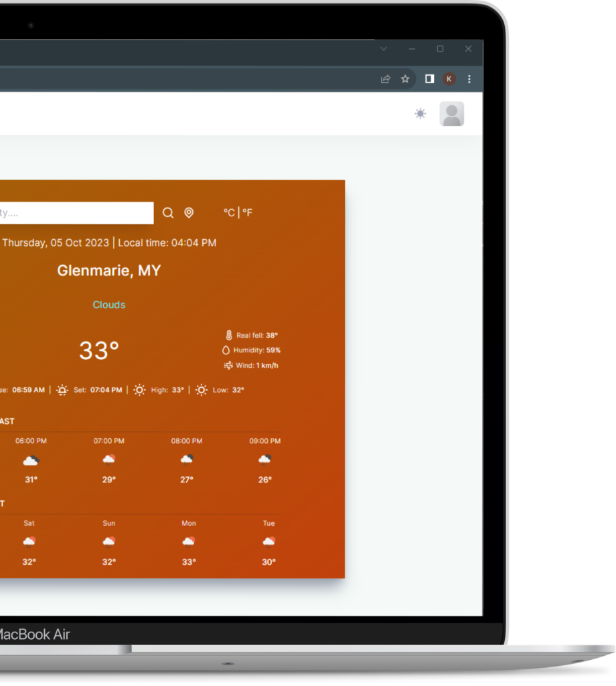The image size is (616, 686).
Task: Click the search magnifier icon
Action: (x=168, y=212)
